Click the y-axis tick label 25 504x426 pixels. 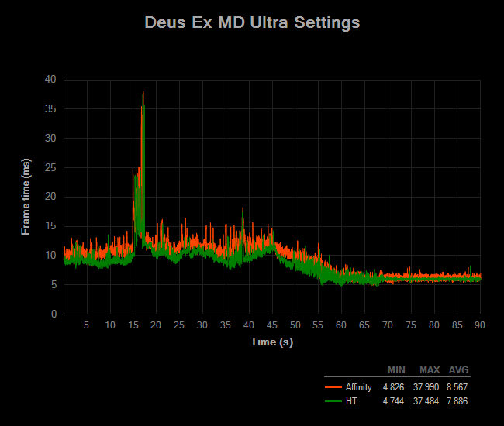coord(50,167)
